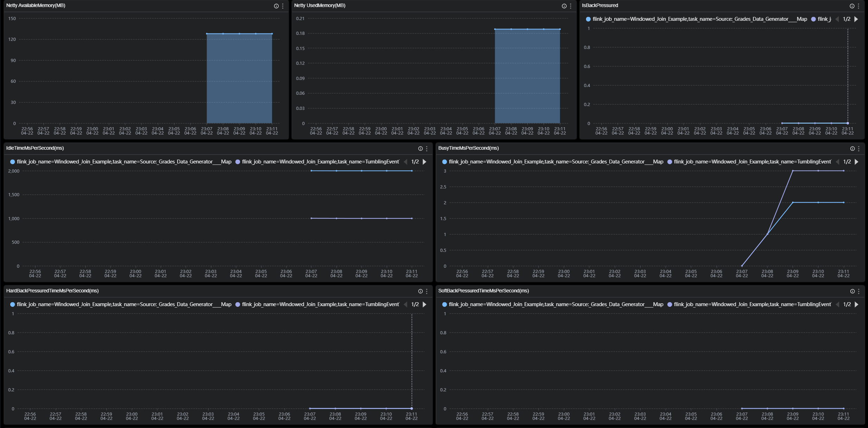The height and width of the screenshot is (428, 868).
Task: Open kebab menu of HardBackPressuredTimeMsPerSecond panel
Action: point(427,291)
